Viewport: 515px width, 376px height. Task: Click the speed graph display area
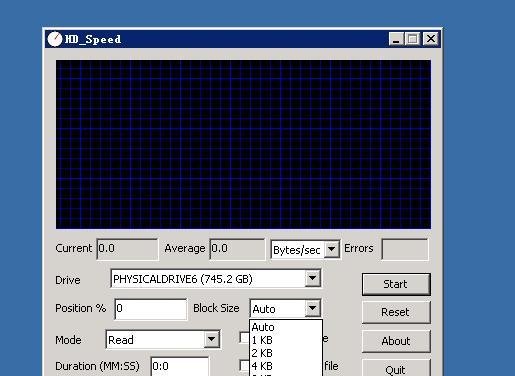[243, 144]
